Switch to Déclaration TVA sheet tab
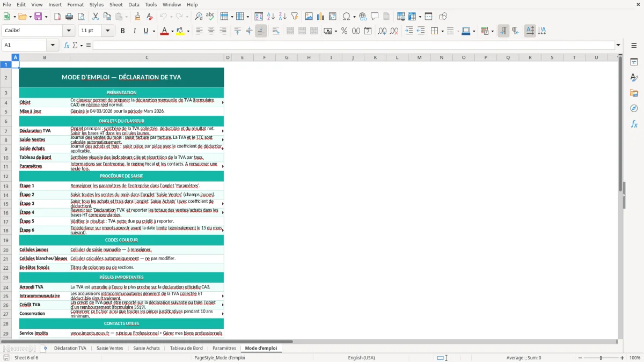 tap(70, 348)
